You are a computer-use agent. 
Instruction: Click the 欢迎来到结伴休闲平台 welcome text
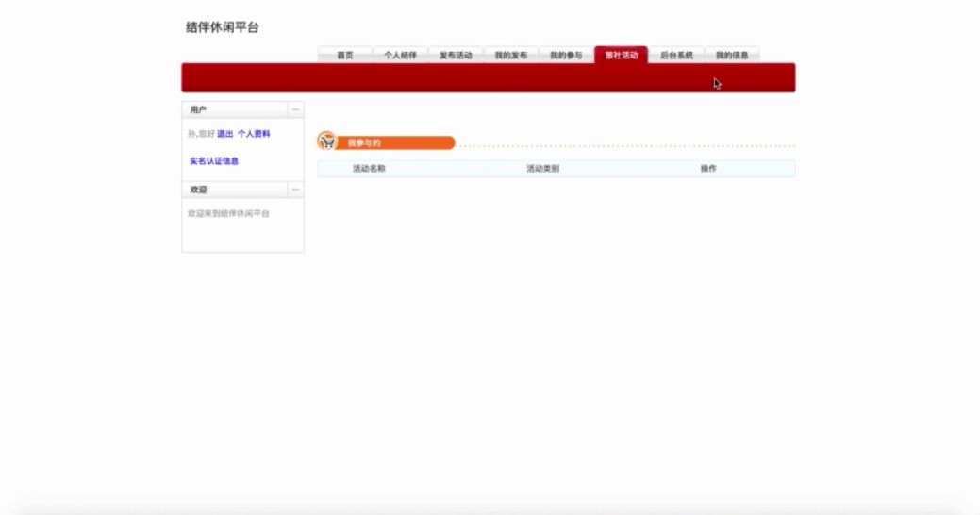click(229, 214)
